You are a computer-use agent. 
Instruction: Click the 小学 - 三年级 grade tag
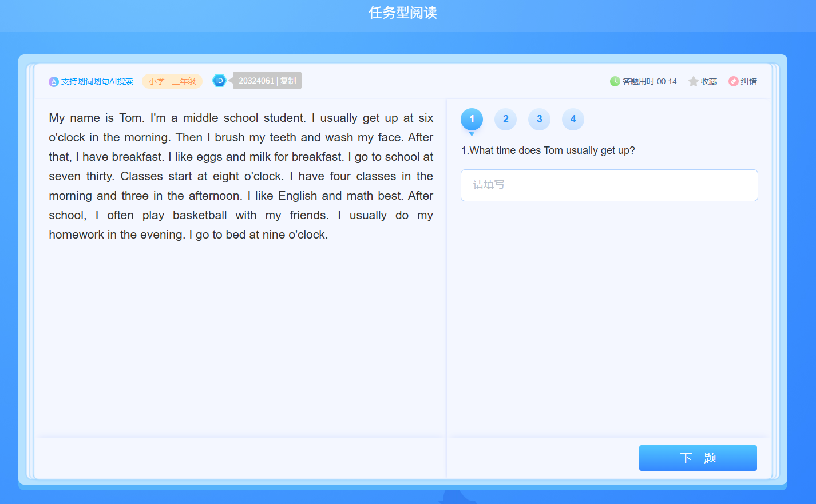point(172,81)
